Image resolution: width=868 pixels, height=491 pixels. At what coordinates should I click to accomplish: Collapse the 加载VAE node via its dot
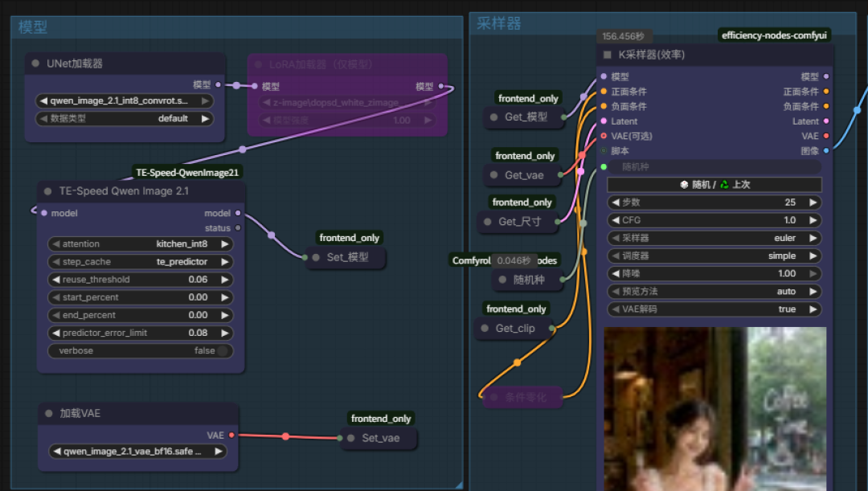click(x=49, y=414)
